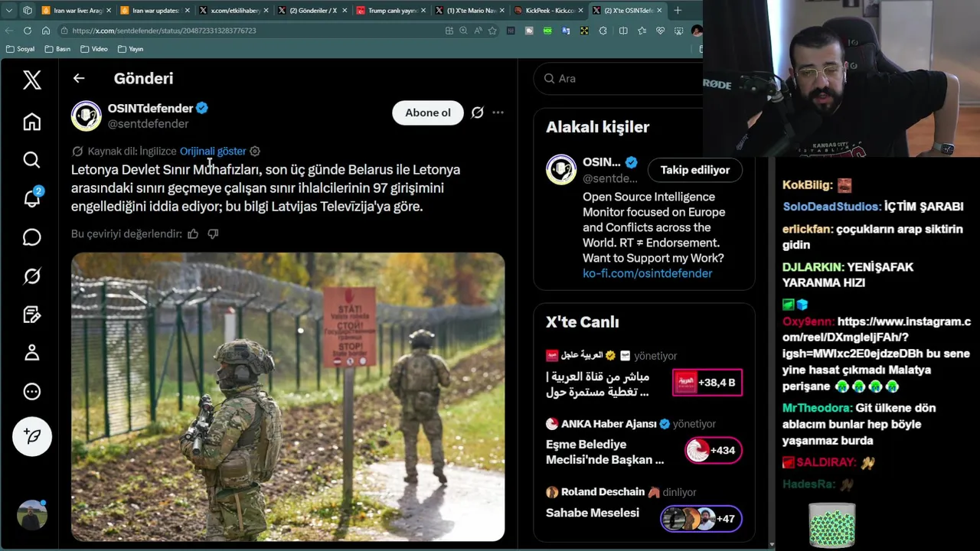The image size is (980, 551).
Task: Open the tab search dropdown arrow
Action: (9, 11)
